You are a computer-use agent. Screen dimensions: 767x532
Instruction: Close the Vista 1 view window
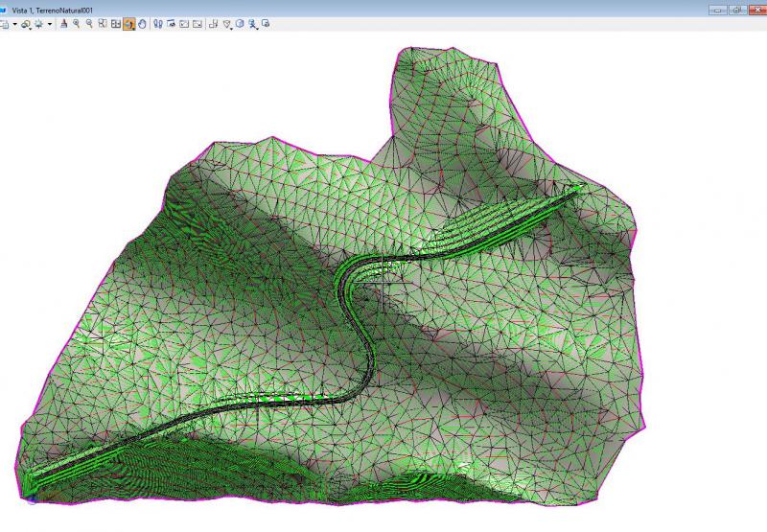(757, 10)
